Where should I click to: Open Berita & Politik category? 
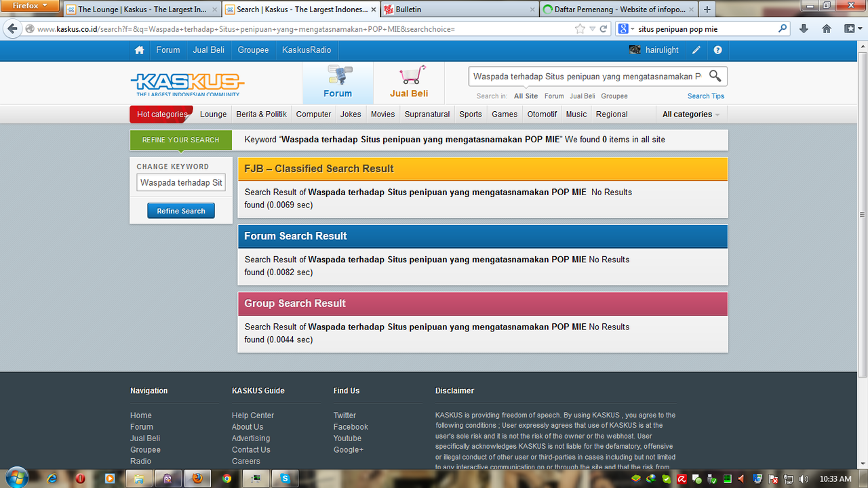click(x=261, y=114)
